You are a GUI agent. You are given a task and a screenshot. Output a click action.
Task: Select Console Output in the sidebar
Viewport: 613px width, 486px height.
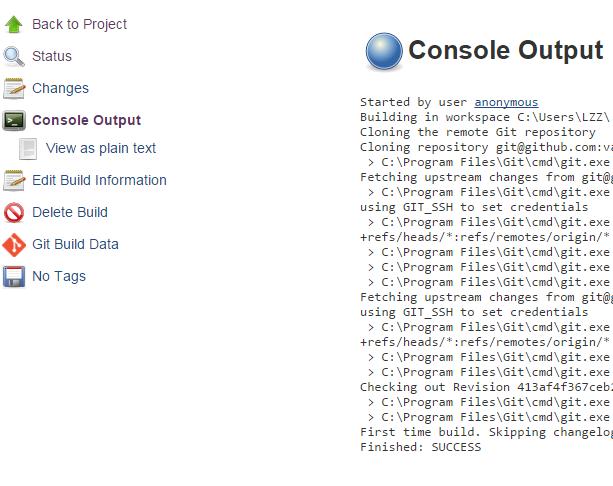[86, 120]
